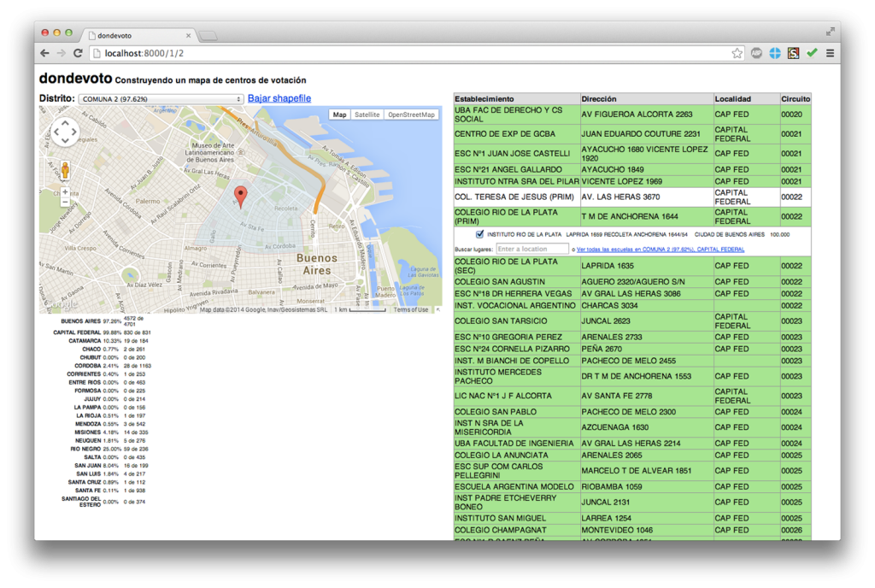The width and height of the screenshot is (875, 588).
Task: Click the macOS yellow minimize window button
Action: (56, 32)
